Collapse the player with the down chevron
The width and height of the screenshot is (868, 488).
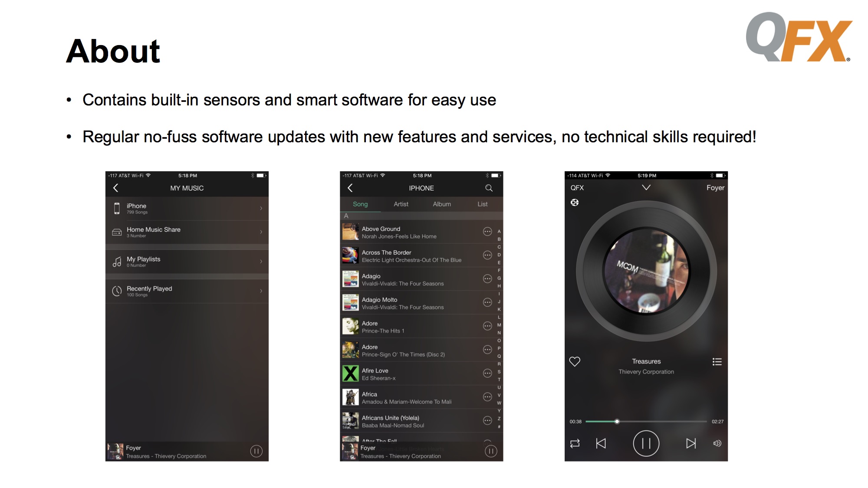point(646,187)
